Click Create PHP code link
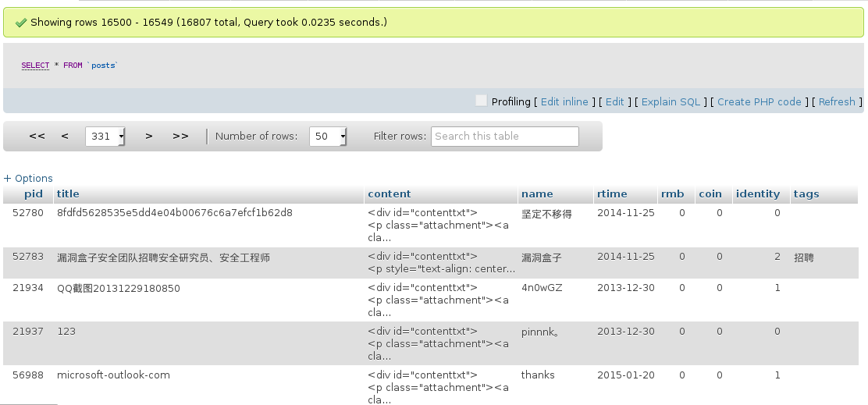This screenshot has width=868, height=405. [x=759, y=101]
